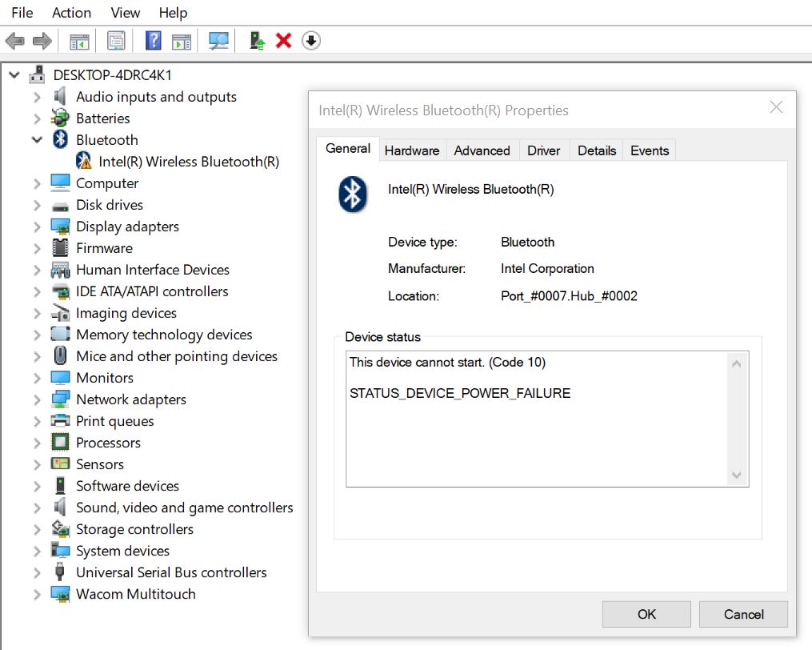Expand the System devices category

coord(37,551)
